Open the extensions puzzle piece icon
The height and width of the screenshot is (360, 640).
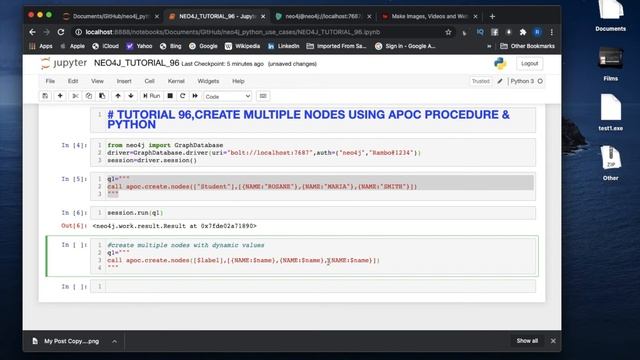pyautogui.click(x=523, y=32)
